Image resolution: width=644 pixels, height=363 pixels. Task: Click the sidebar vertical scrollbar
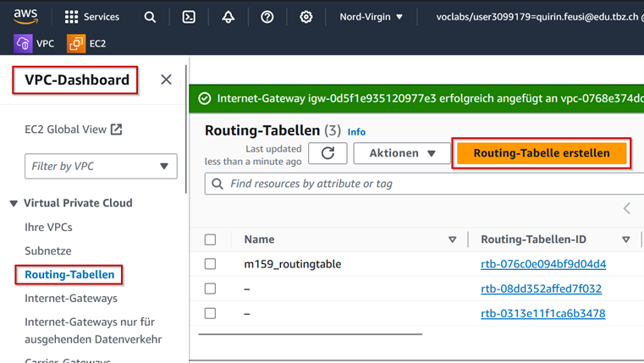[186, 129]
